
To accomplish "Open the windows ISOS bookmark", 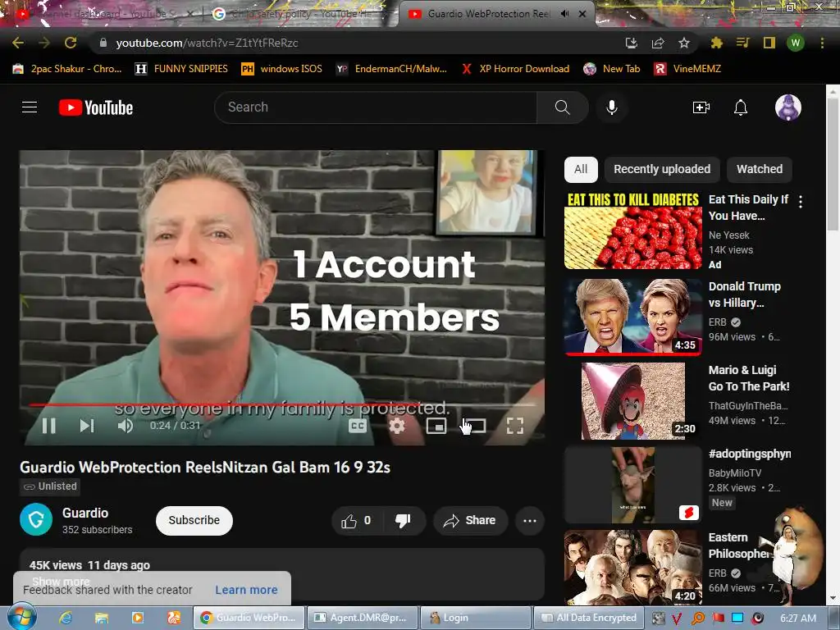I will click(282, 69).
